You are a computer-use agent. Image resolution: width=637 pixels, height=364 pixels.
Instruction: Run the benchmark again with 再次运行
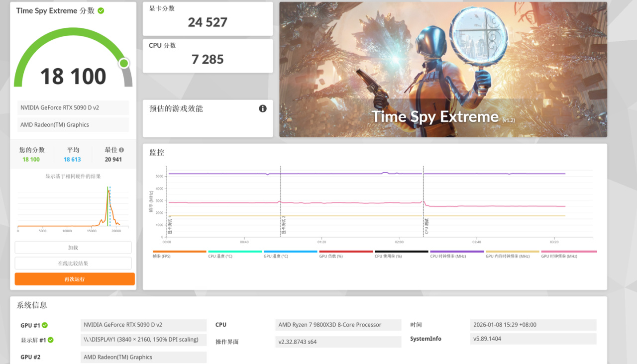(75, 279)
